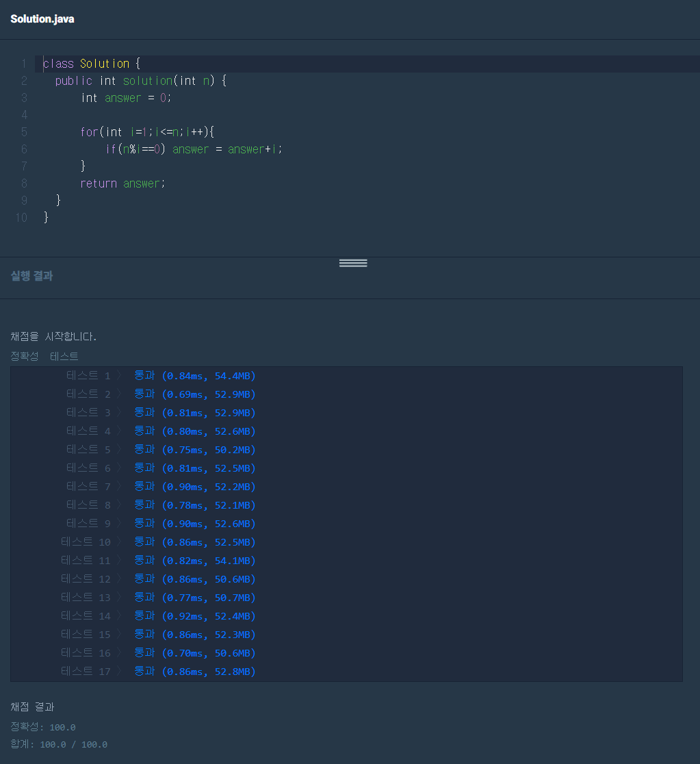Viewport: 700px width, 764px height.
Task: Click 테스트 5 result '0.75ms, 50.2MB'
Action: [x=209, y=450]
